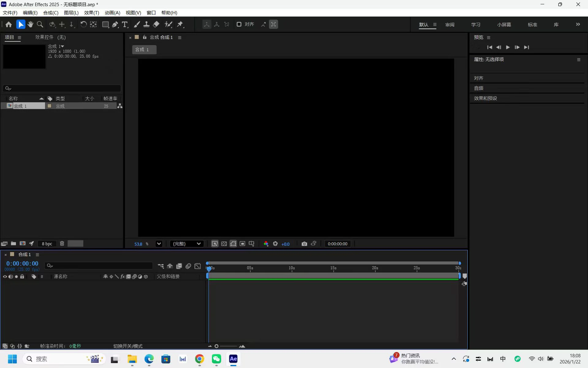Switch to the 效果控件 tab
Image resolution: width=588 pixels, height=368 pixels.
[50, 37]
